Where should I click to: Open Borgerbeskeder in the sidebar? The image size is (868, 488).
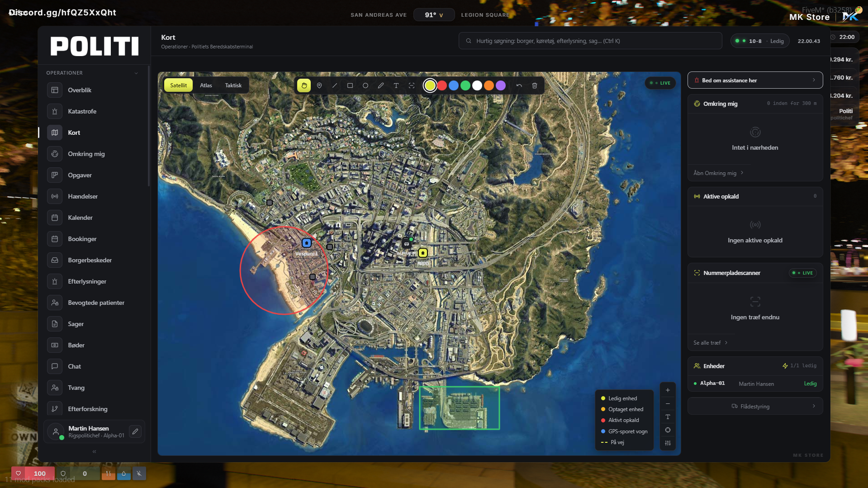click(x=93, y=260)
